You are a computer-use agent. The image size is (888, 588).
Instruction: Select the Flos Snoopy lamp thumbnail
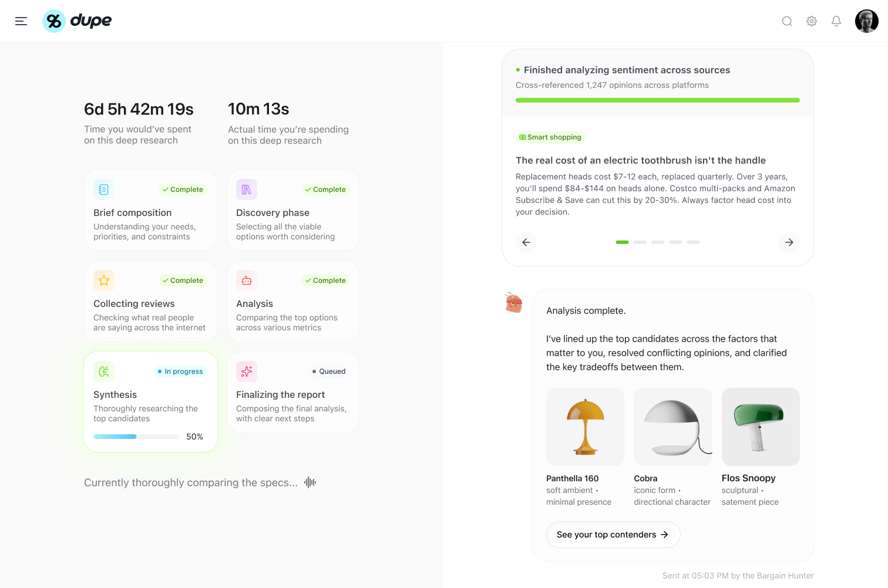(x=761, y=427)
